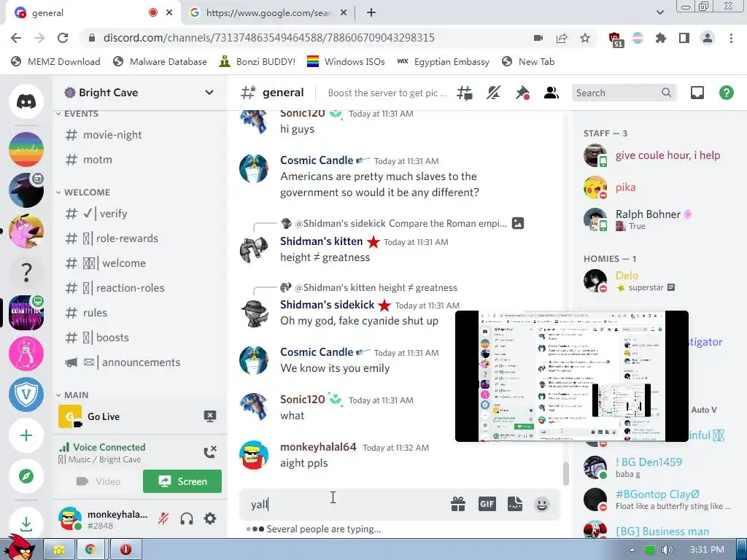Open Discord home direct messages icon
The width and height of the screenshot is (747, 560).
tap(26, 101)
